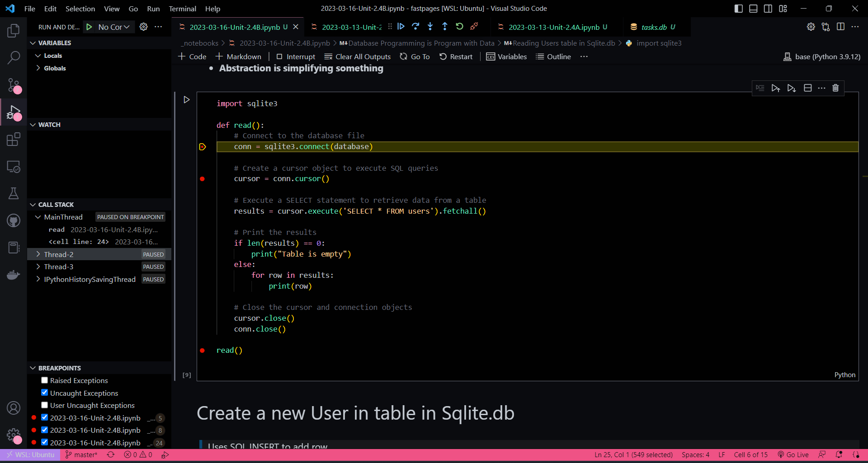The image size is (868, 463).
Task: Open Extensions view in activity bar
Action: pos(14,139)
